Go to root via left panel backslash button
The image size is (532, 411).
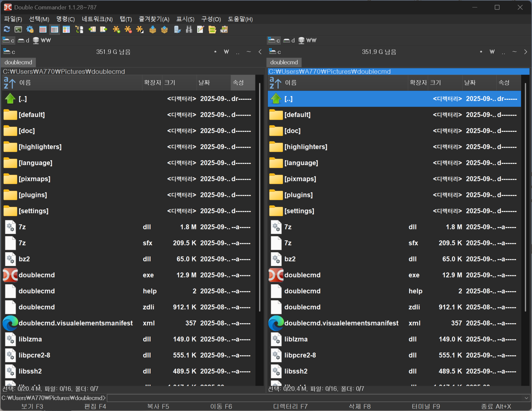226,52
